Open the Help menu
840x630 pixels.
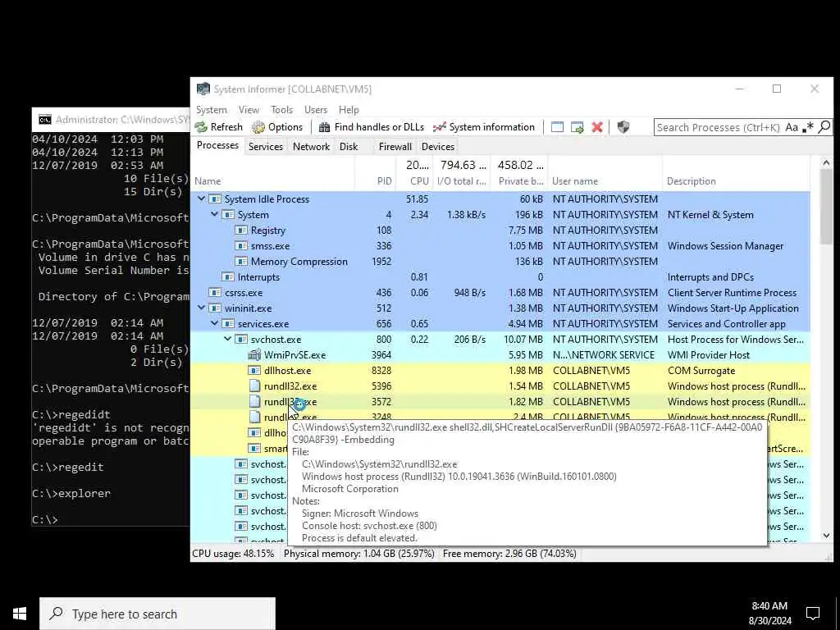(x=349, y=109)
